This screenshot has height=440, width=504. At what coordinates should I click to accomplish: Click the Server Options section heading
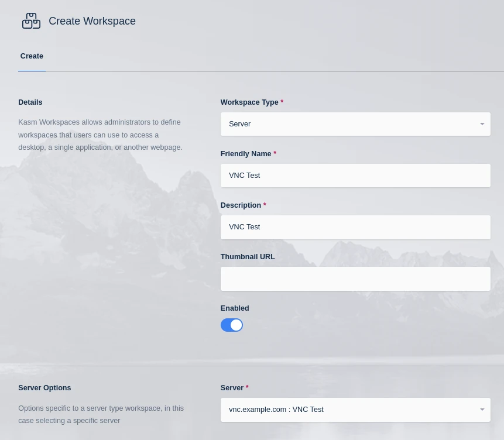44,388
